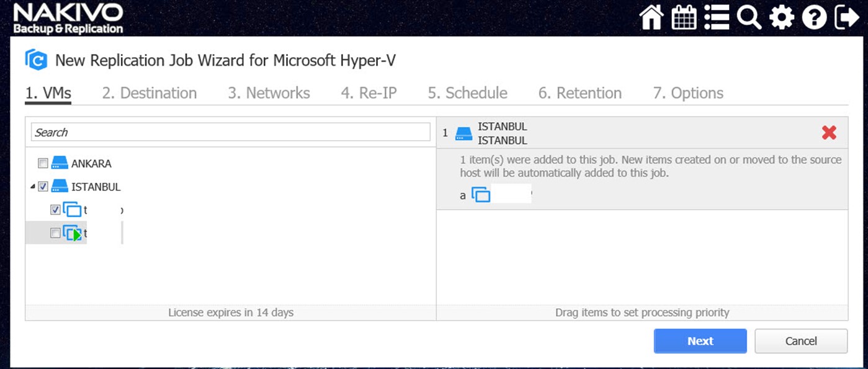868x369 pixels.
Task: Click the Next button
Action: [700, 341]
